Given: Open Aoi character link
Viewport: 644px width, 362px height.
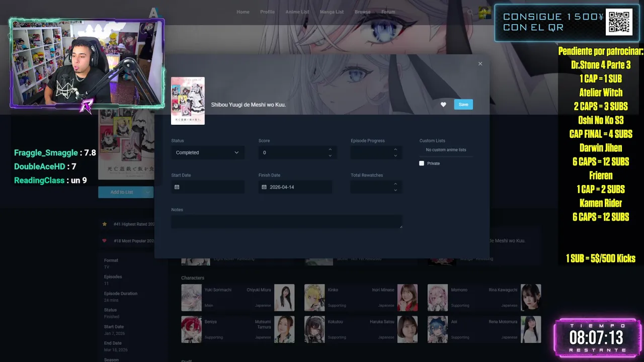Looking at the screenshot, I should (x=454, y=322).
